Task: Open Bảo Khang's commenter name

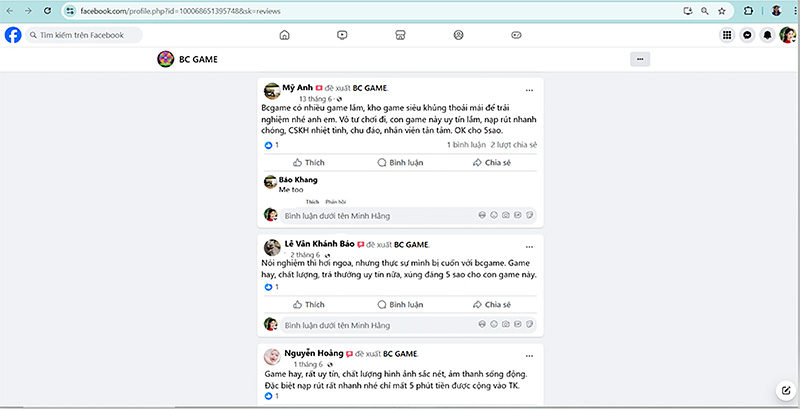Action: pyautogui.click(x=298, y=180)
